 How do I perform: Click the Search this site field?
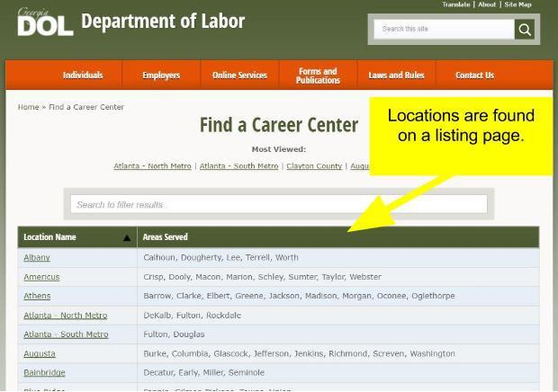pos(444,30)
